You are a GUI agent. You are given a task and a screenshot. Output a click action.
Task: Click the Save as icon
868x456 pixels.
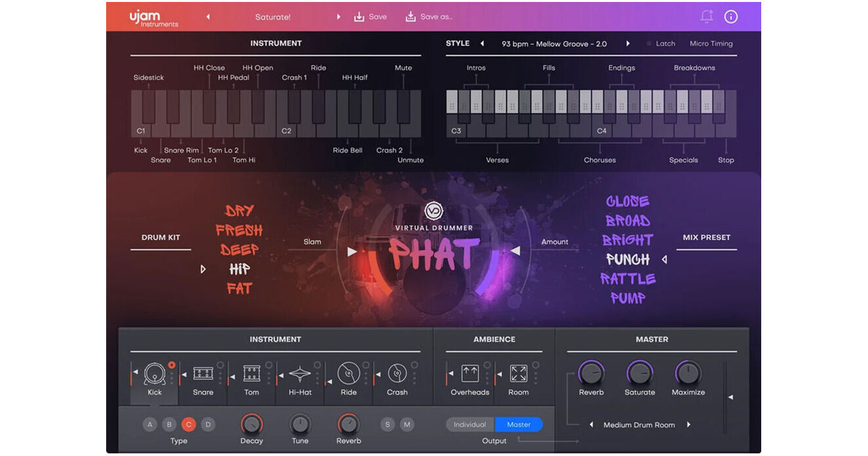(410, 16)
